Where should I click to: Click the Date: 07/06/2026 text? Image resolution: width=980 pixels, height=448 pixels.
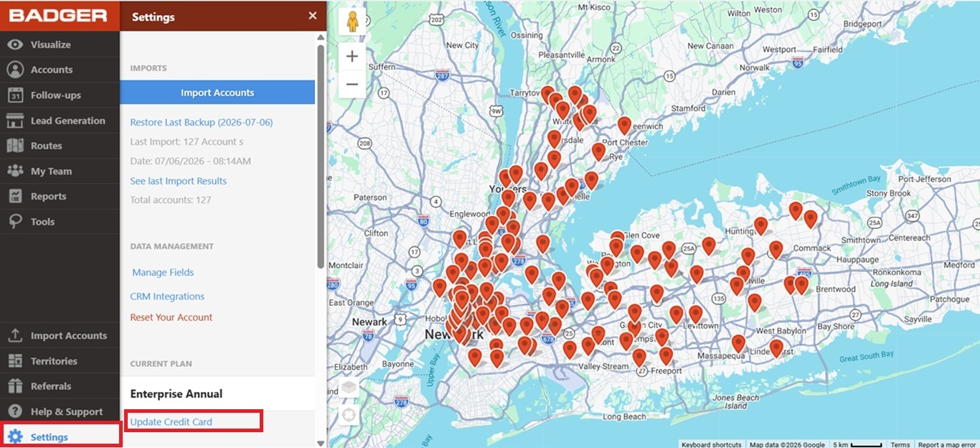click(x=191, y=161)
